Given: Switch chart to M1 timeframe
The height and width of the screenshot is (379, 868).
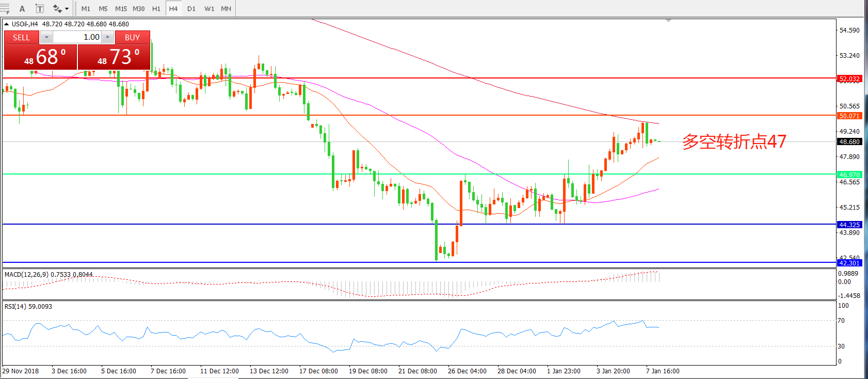Looking at the screenshot, I should [86, 9].
